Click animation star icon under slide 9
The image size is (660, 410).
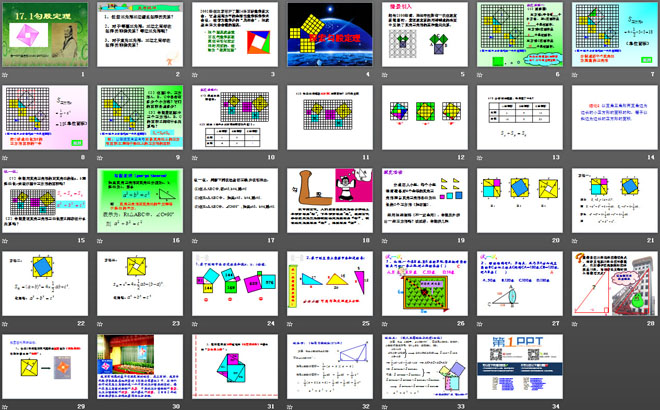[100, 158]
